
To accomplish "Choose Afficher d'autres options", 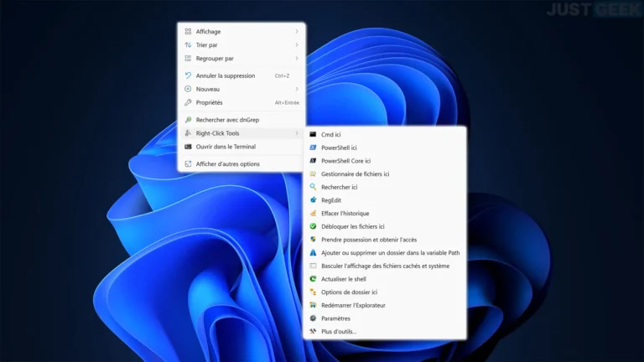I will [241, 163].
